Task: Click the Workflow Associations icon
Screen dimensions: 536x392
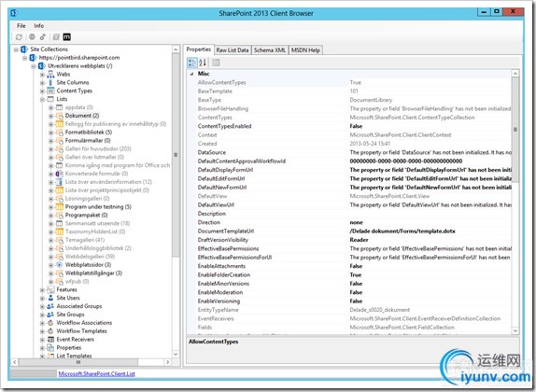Action: (x=50, y=323)
